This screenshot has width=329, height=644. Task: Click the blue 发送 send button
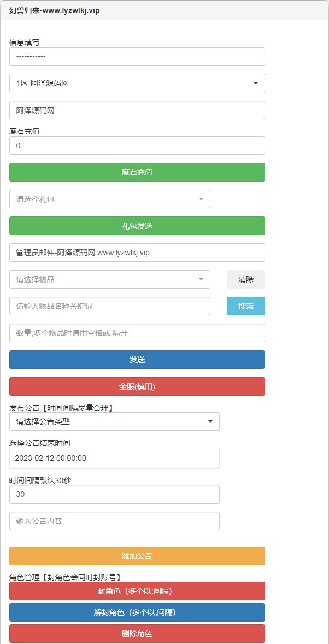point(137,360)
